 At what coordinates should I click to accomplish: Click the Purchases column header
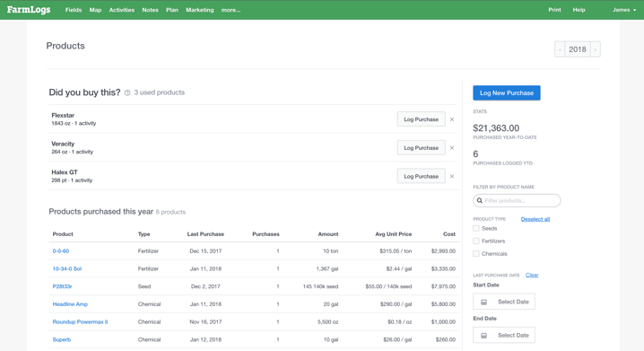pyautogui.click(x=265, y=234)
